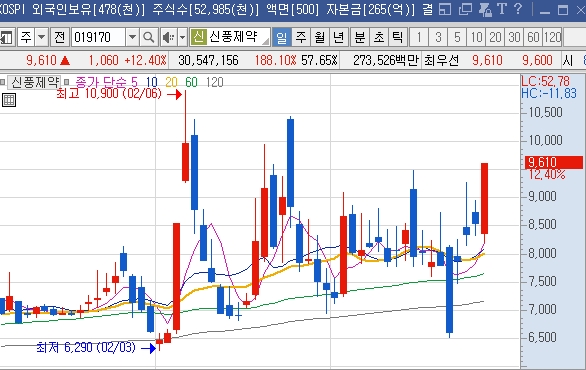Viewport: 586px width, 370px height.
Task: Switch to the 년 yearly chart period
Action: pyautogui.click(x=339, y=37)
